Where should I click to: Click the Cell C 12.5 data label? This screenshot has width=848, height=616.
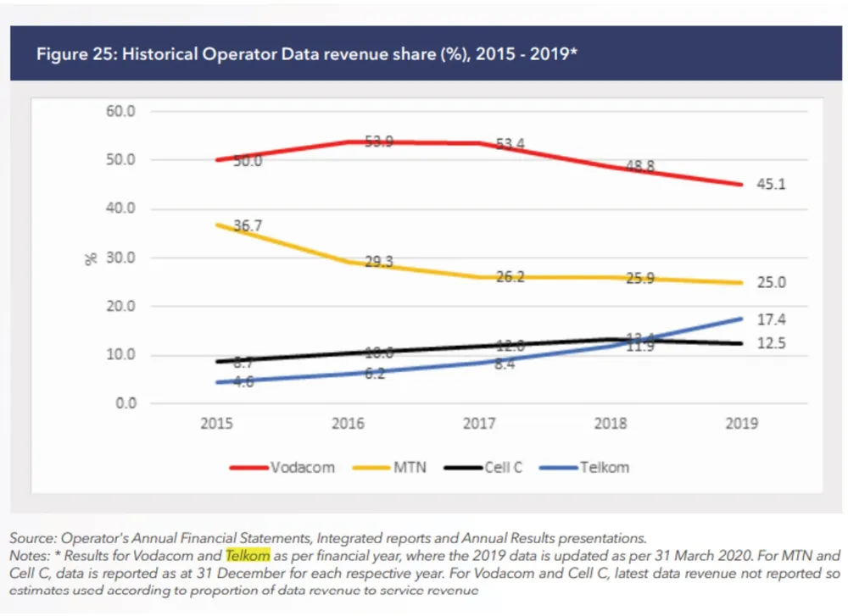pos(771,344)
